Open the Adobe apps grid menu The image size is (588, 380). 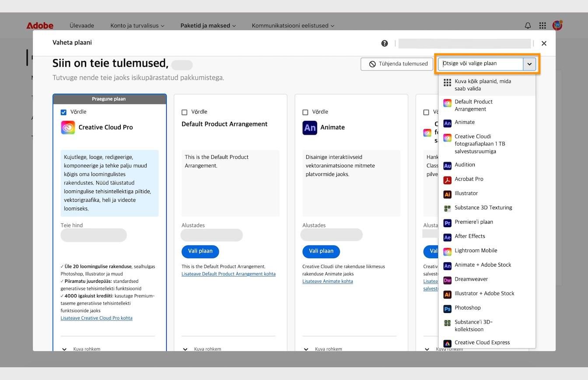[542, 25]
